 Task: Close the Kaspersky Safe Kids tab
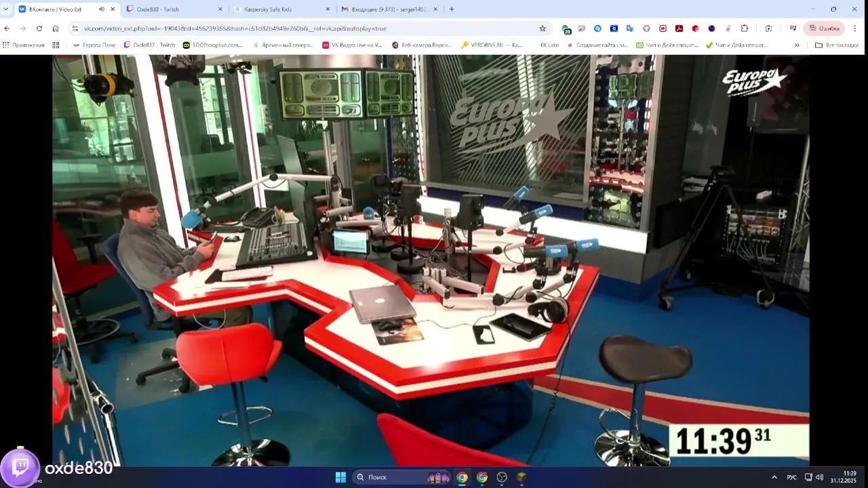click(328, 9)
